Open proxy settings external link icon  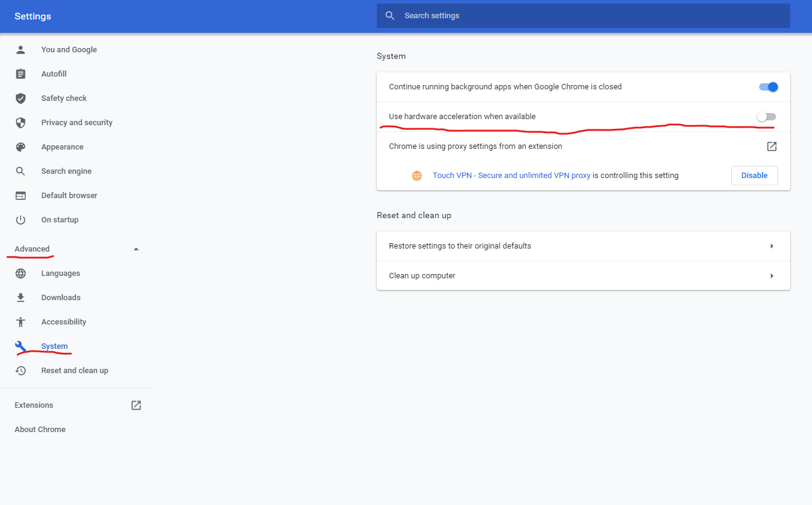[x=772, y=146]
